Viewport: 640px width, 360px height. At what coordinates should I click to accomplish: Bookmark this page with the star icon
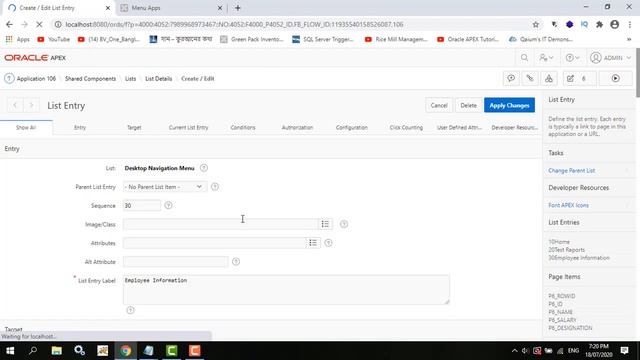536,24
